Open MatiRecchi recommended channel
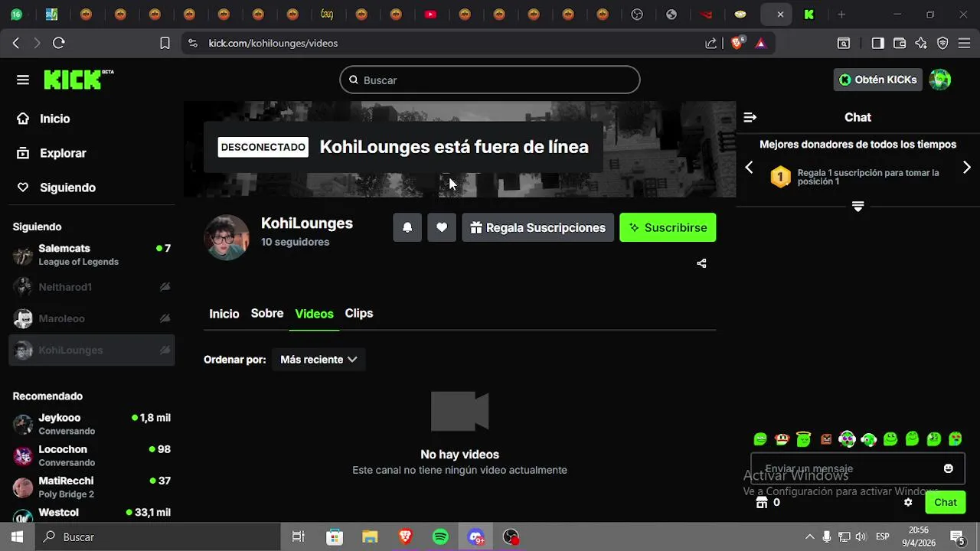 tap(92, 487)
